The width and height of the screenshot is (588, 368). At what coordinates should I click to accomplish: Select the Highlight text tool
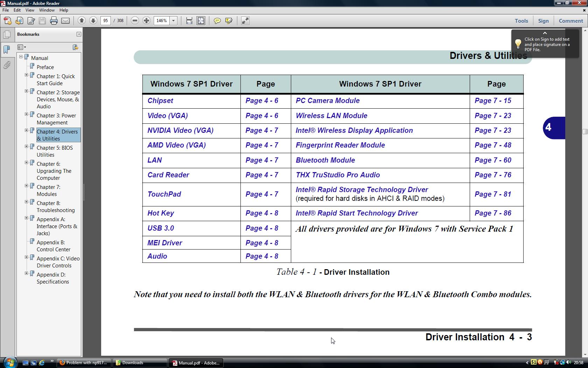pos(229,21)
